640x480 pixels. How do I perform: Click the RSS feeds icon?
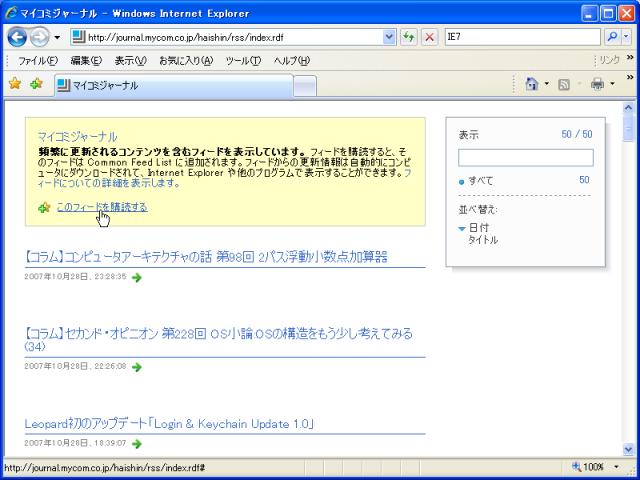pyautogui.click(x=564, y=84)
